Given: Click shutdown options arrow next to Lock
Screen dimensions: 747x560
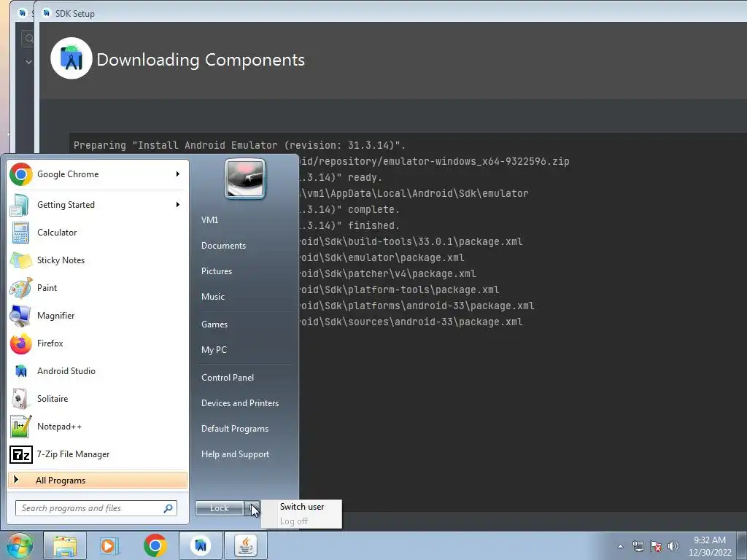Looking at the screenshot, I should pyautogui.click(x=252, y=508).
